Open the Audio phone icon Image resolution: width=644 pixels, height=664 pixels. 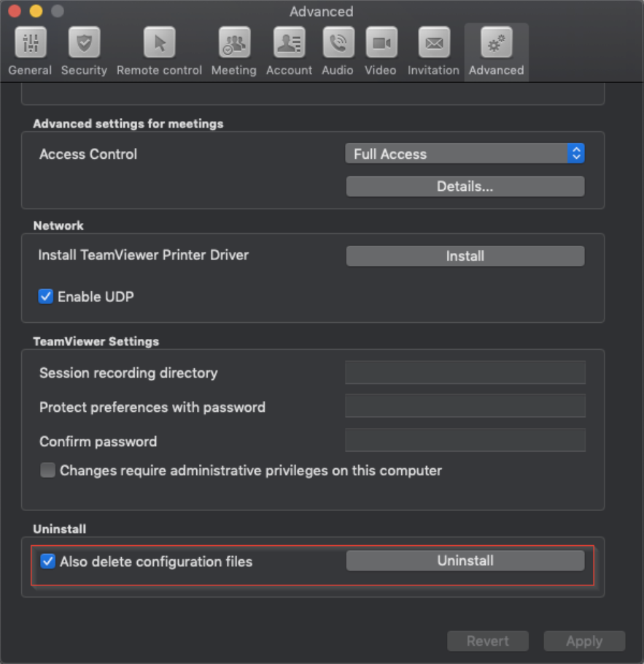(338, 43)
